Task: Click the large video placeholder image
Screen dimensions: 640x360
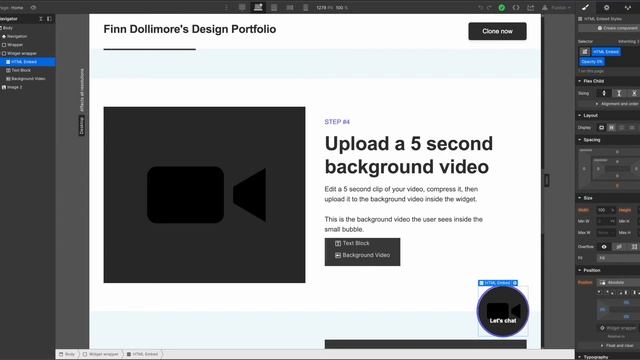Action: coord(204,195)
